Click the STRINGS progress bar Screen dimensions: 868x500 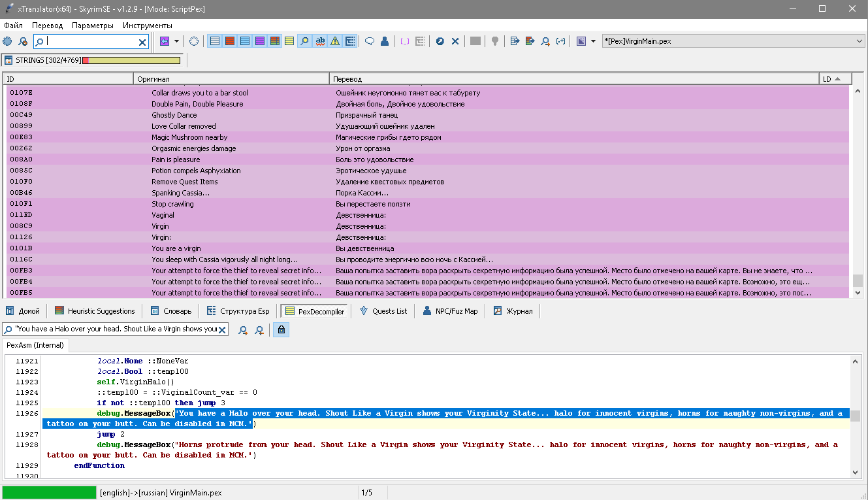point(133,60)
